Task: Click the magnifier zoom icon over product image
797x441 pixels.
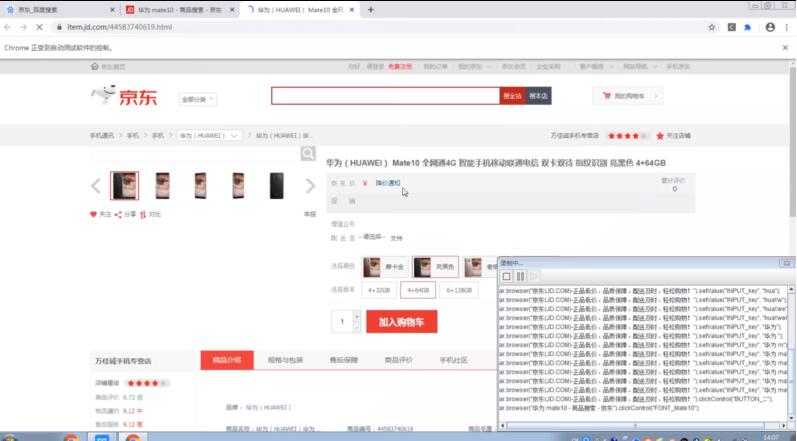Action: tap(308, 153)
